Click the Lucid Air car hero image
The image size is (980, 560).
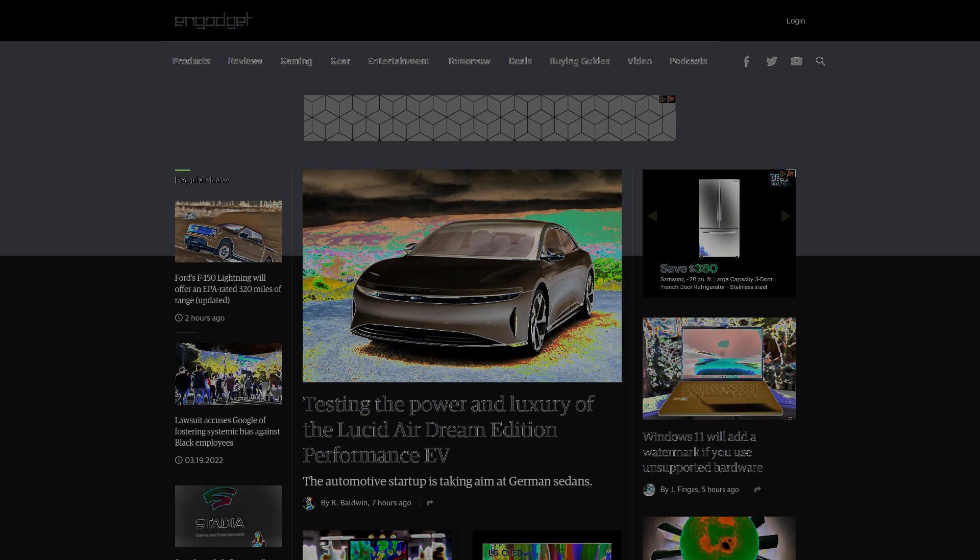(462, 276)
